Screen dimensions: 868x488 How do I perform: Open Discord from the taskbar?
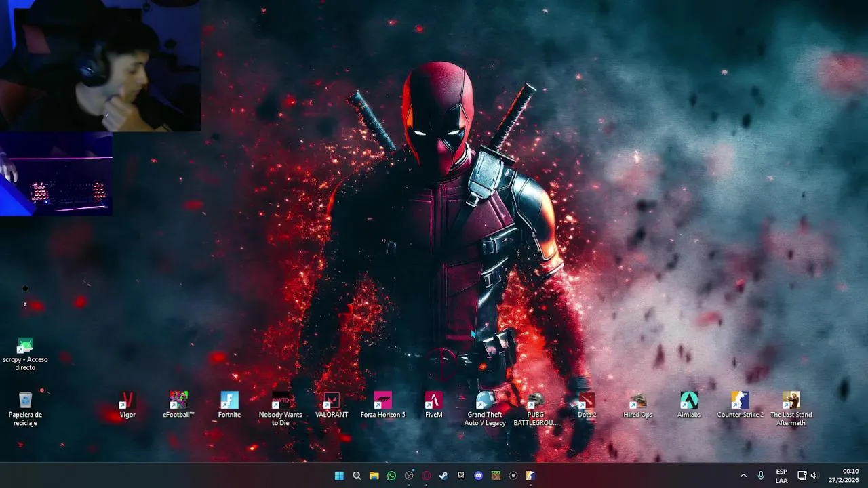tap(478, 476)
